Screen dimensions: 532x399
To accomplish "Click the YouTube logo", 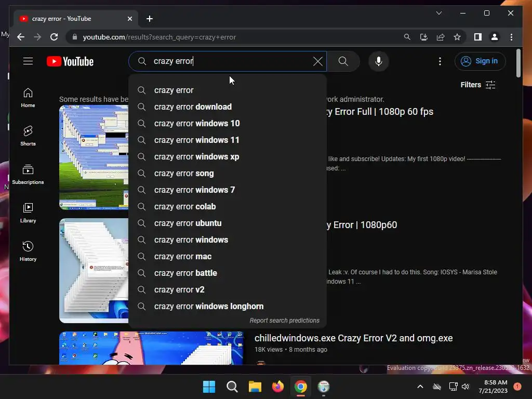I will (x=70, y=61).
